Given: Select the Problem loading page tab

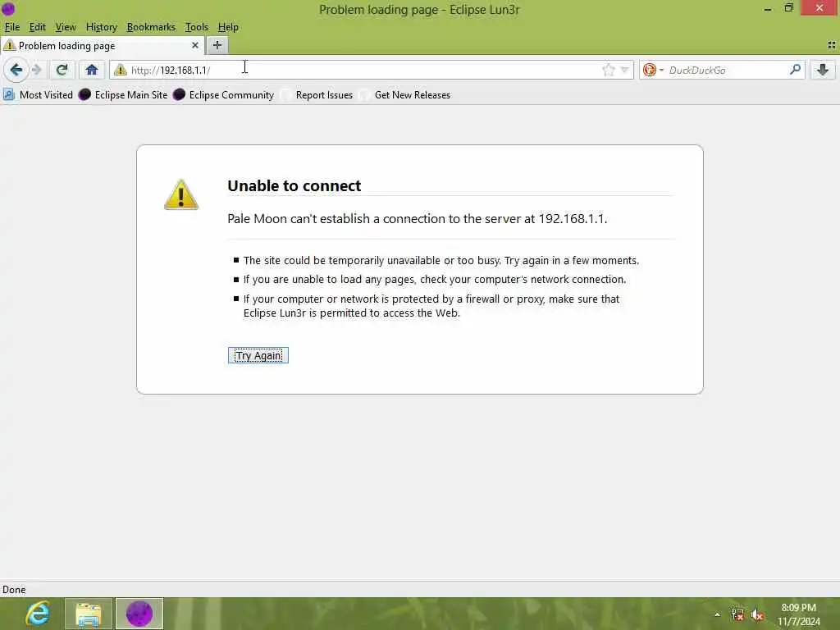Looking at the screenshot, I should click(102, 46).
